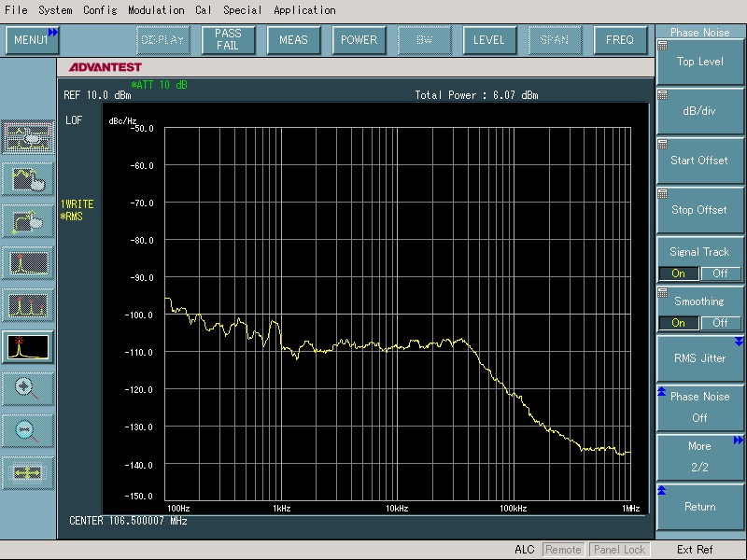Click the POWER button
This screenshot has width=747, height=560.
[x=359, y=40]
